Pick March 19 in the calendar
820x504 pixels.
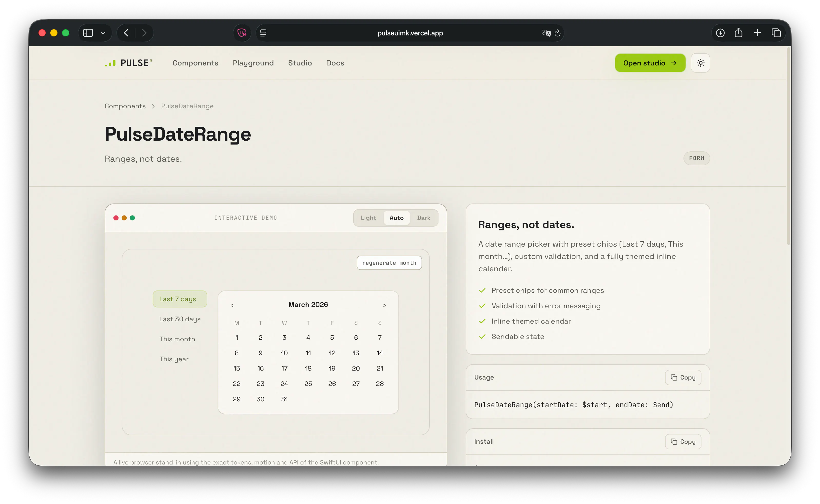point(332,368)
